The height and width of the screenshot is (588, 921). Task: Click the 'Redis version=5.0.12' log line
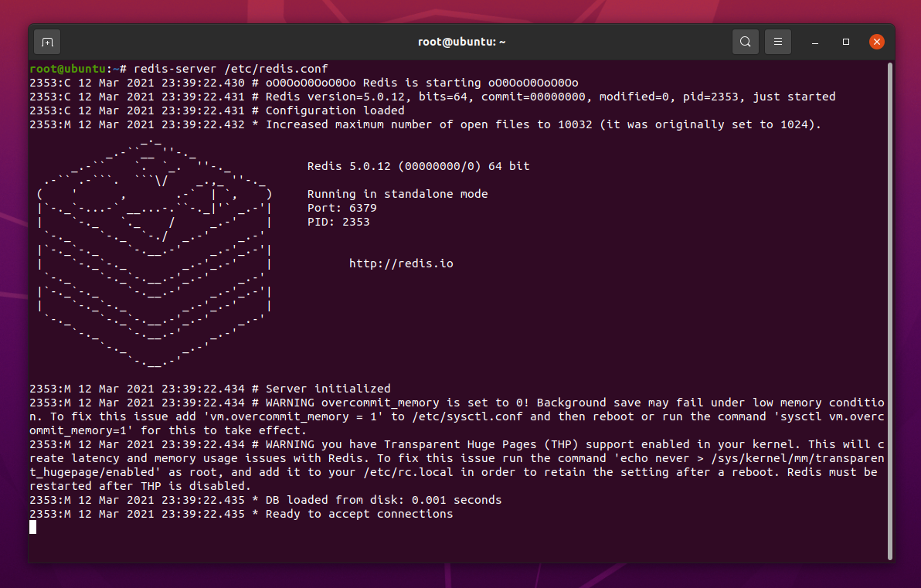pos(433,97)
